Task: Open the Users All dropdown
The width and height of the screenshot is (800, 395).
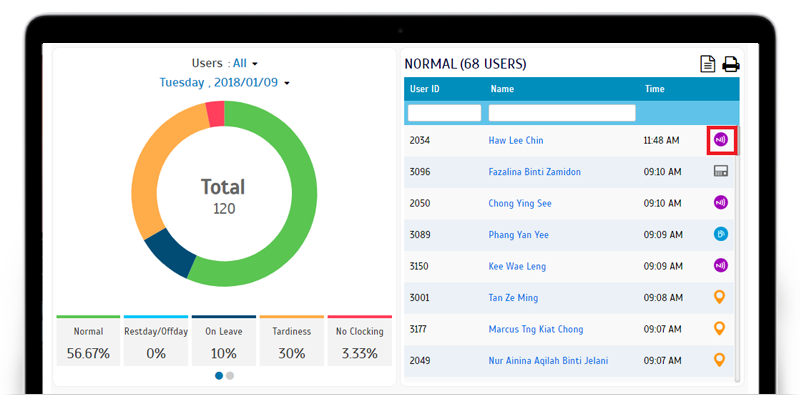Action: 245,63
